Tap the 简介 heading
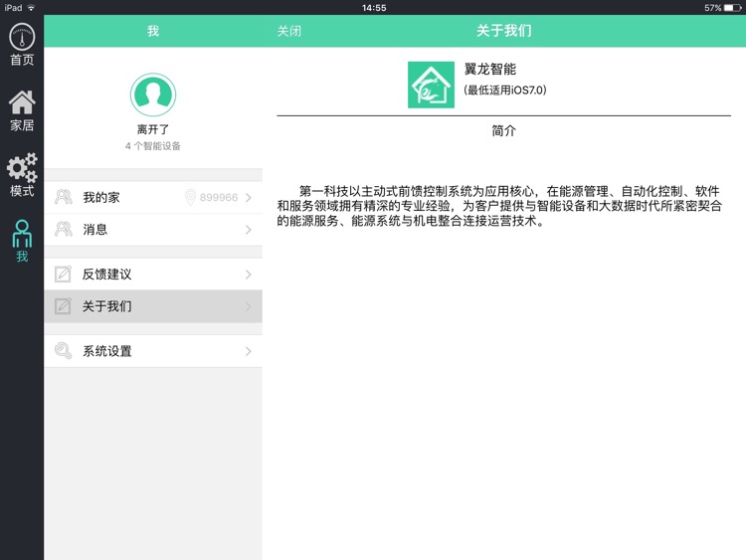Viewport: 746px width, 560px height. pos(504,131)
